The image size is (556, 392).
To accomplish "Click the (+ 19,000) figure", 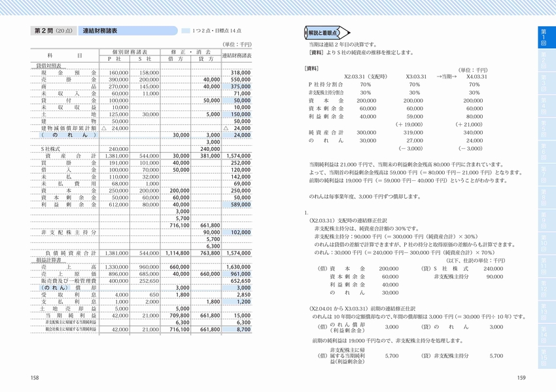I will click(409, 125).
